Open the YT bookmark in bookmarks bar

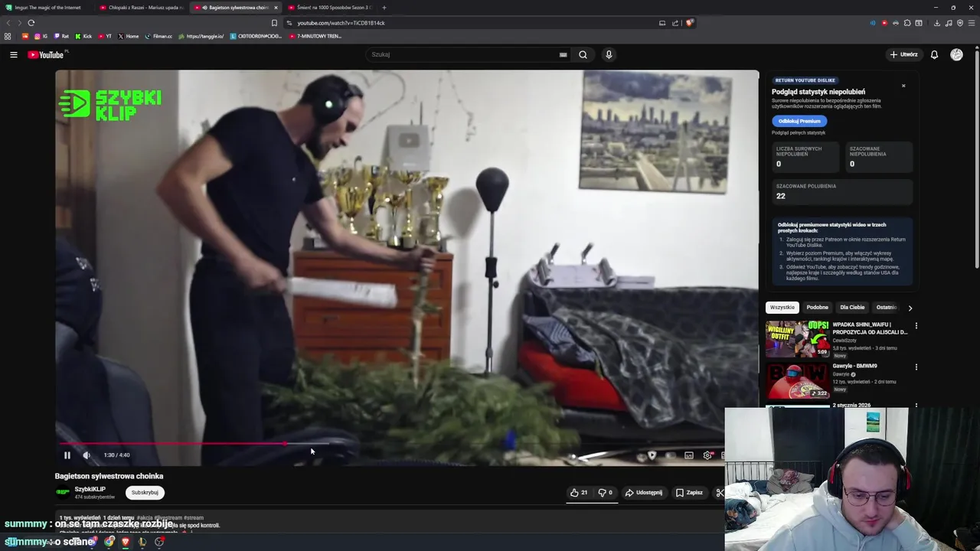104,36
